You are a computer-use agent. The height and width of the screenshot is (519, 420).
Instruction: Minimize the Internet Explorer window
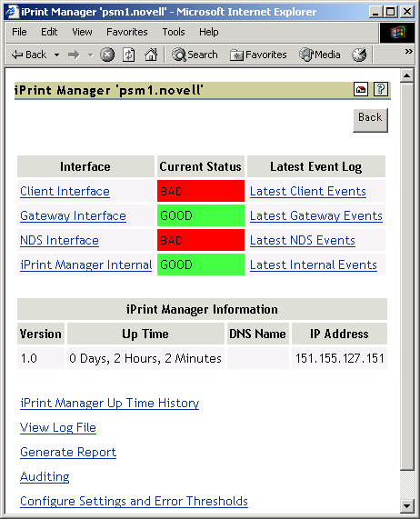(376, 12)
